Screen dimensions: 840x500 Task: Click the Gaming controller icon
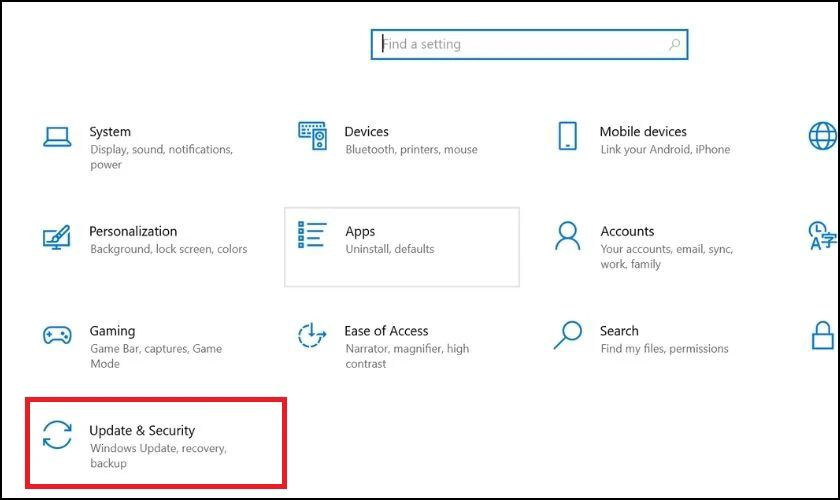point(57,335)
